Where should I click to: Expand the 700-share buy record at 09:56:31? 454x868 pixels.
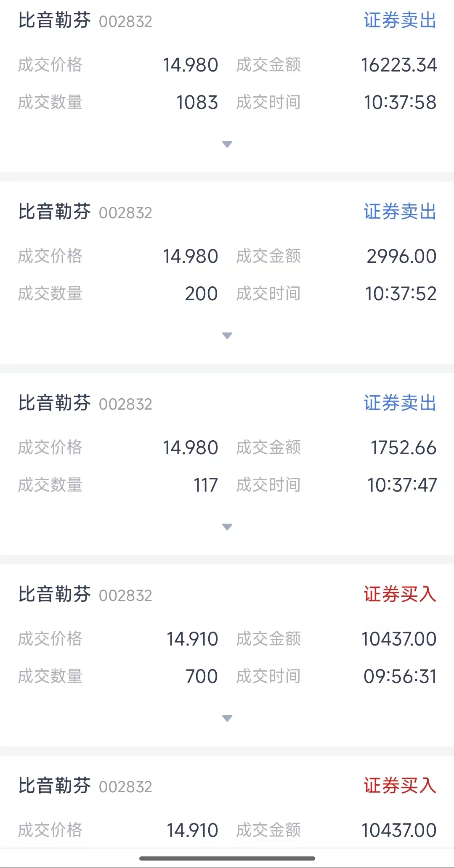click(227, 718)
